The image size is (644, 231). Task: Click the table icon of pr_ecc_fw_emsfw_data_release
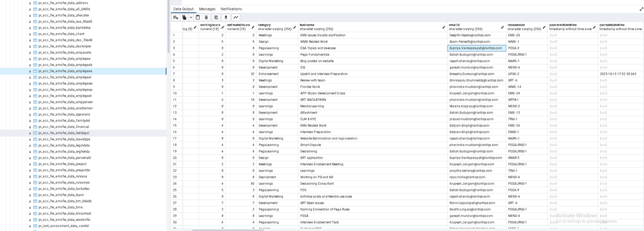35,176
